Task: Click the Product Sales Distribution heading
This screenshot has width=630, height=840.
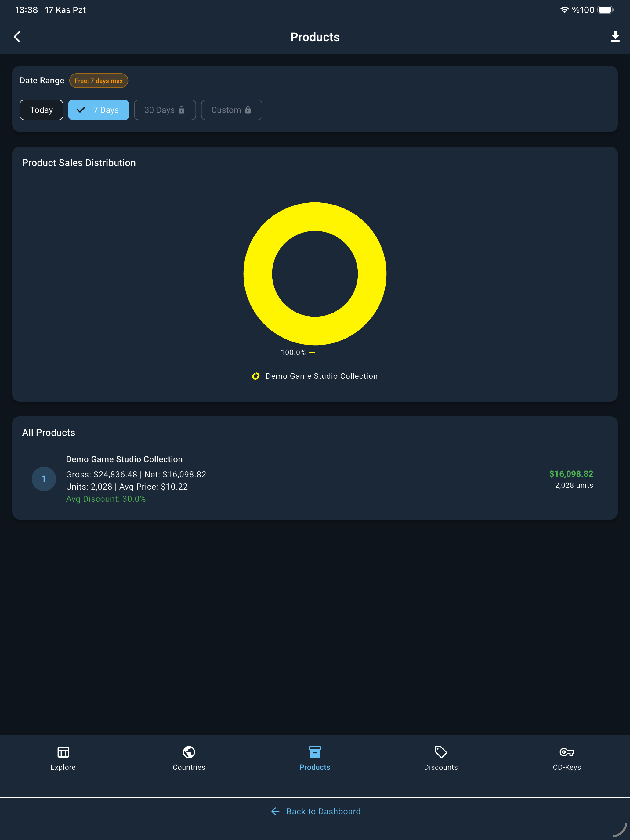Action: [x=79, y=162]
